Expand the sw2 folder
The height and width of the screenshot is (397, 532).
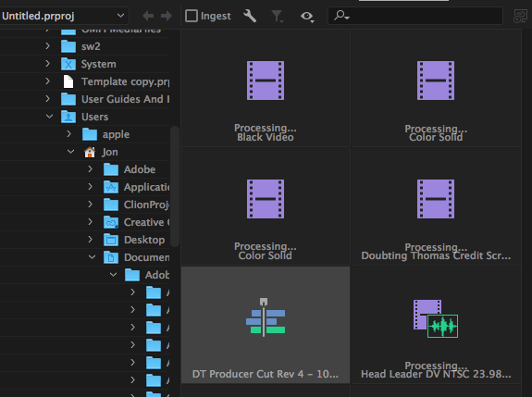point(48,46)
